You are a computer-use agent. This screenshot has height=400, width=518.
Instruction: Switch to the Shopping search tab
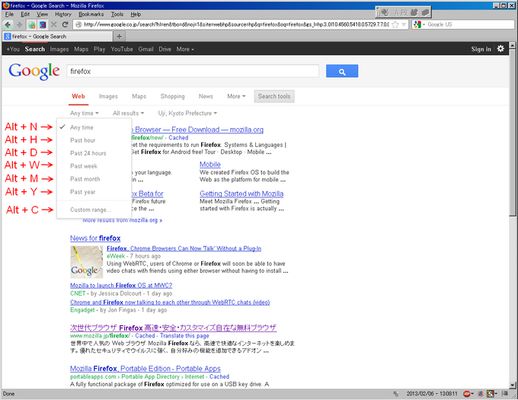point(172,96)
